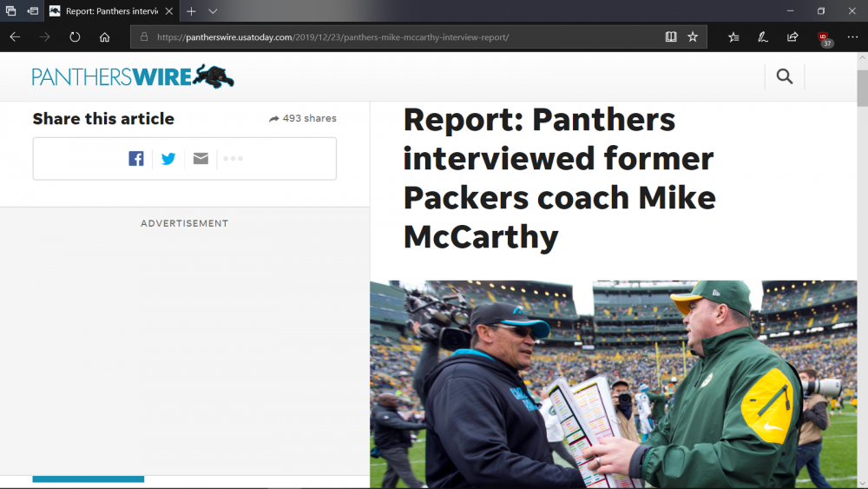Share article on Facebook
The width and height of the screenshot is (868, 489).
136,158
